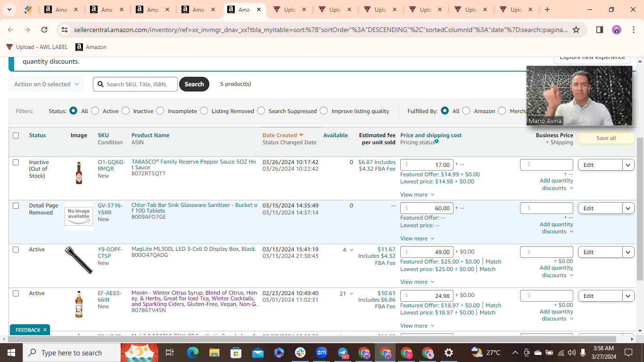Go back with the browser back arrow
This screenshot has height=362, width=644.
pos(10,30)
